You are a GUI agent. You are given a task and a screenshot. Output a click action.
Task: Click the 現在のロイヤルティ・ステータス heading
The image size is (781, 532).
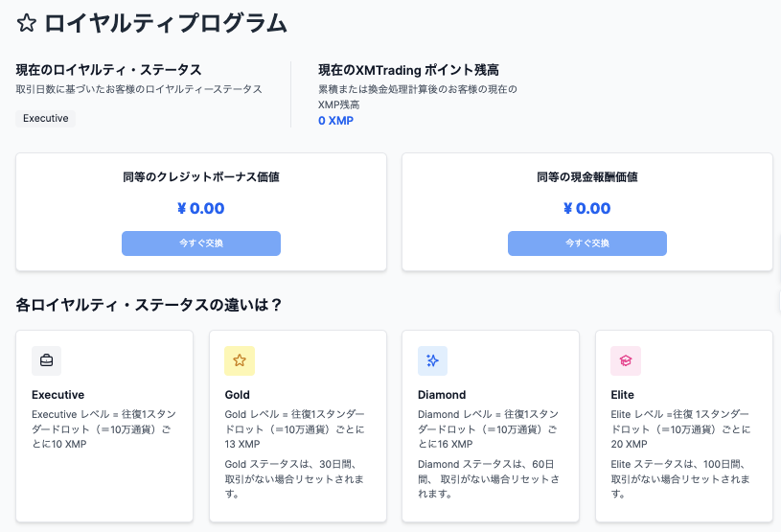tap(108, 70)
